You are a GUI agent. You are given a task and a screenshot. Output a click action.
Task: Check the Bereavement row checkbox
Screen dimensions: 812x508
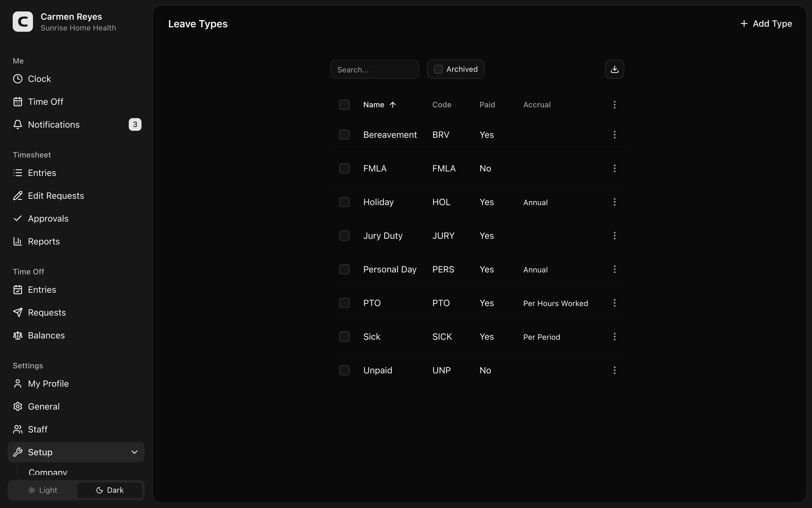(x=344, y=135)
